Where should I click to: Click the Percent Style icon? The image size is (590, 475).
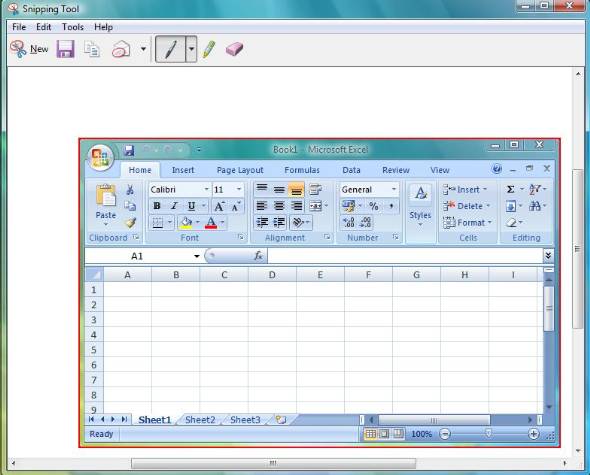[374, 206]
